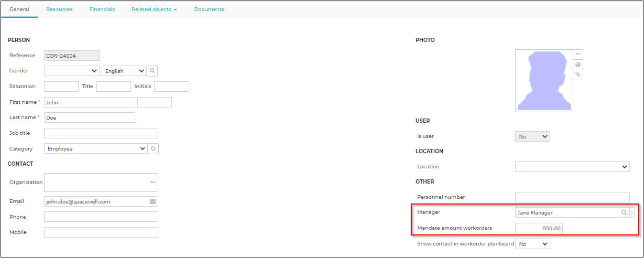This screenshot has height=258, width=644.
Task: Click the ellipsis icon beside the photo
Action: (578, 54)
